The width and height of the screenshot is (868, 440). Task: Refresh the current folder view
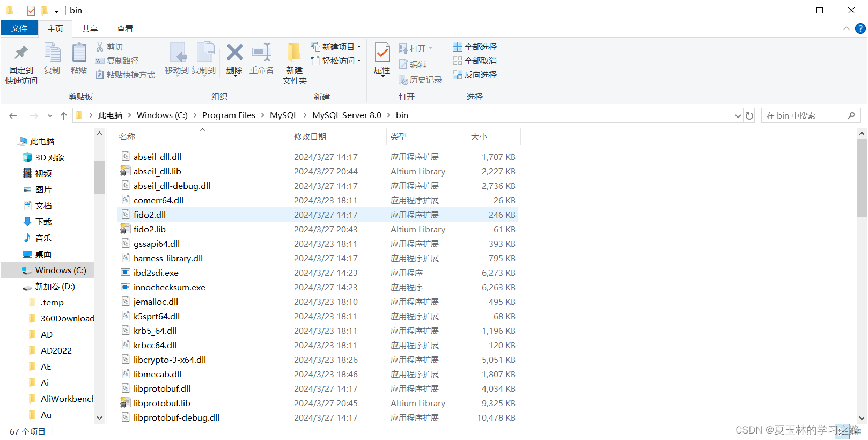pyautogui.click(x=749, y=115)
